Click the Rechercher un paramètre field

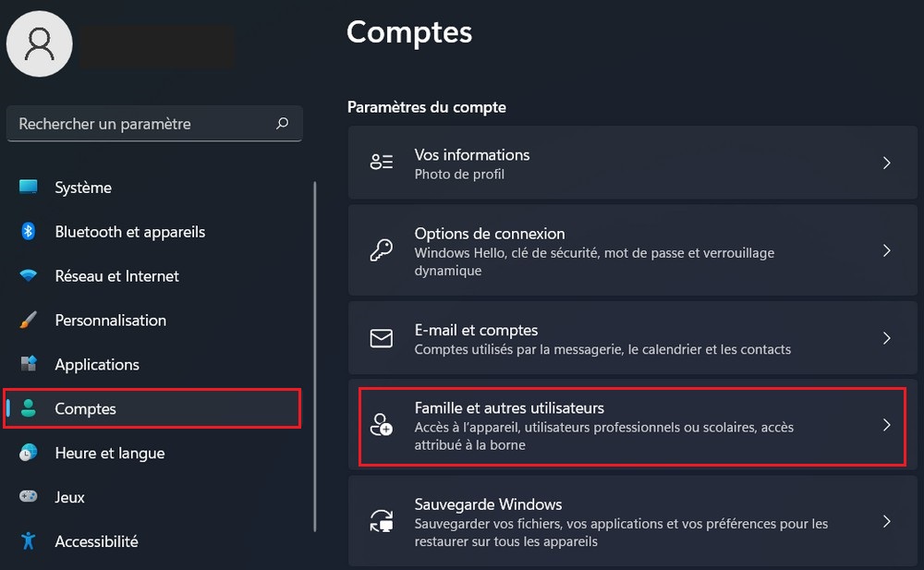139,124
